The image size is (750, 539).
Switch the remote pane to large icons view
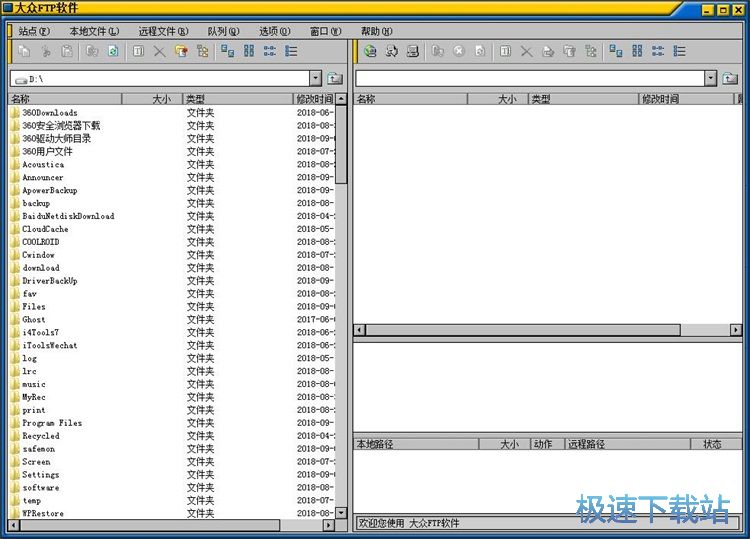(616, 51)
